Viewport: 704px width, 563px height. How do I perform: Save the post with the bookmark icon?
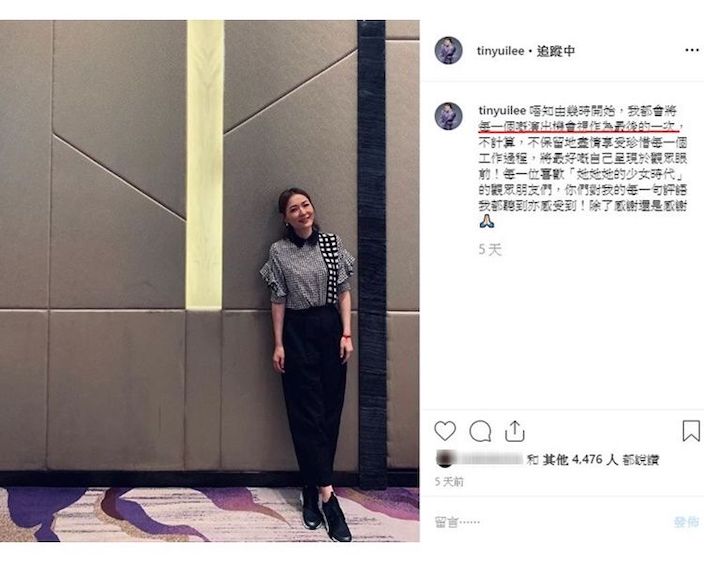[691, 431]
